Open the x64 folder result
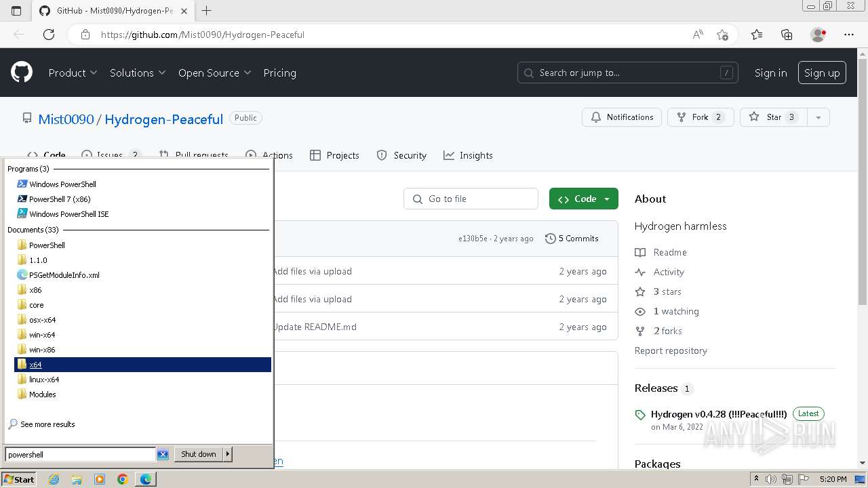This screenshot has width=868, height=488. point(142,365)
